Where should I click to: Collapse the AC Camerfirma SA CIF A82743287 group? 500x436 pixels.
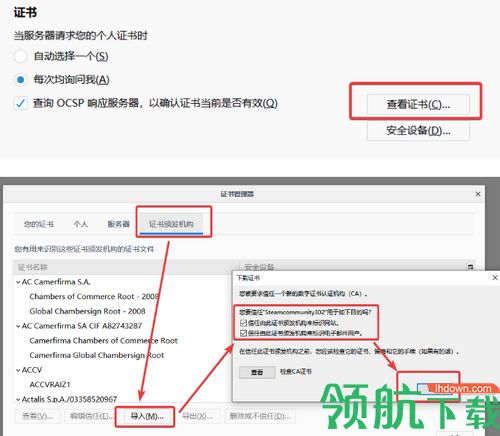coord(18,326)
